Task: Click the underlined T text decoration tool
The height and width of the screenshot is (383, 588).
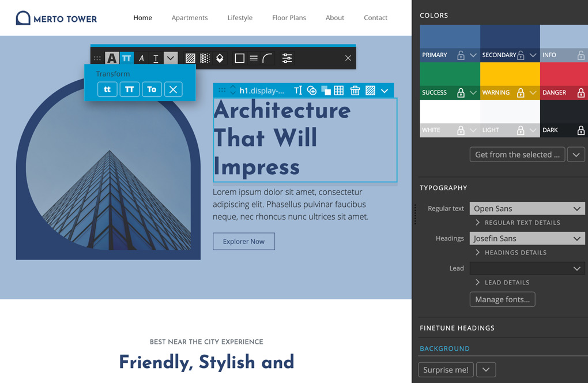Action: [156, 58]
